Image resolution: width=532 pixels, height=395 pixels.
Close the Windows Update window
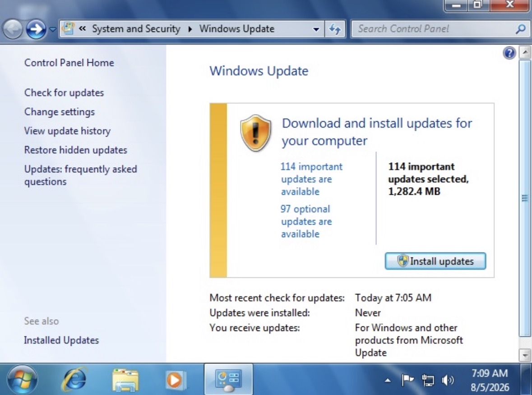point(509,5)
